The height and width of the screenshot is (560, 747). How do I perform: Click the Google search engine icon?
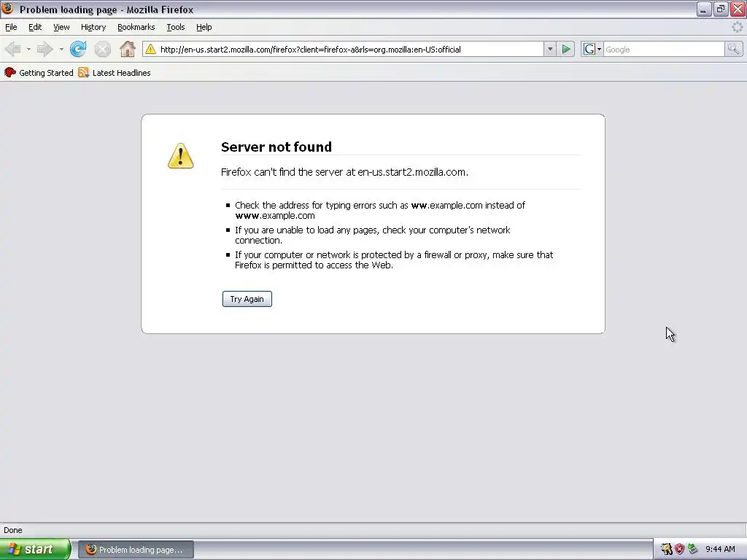589,49
